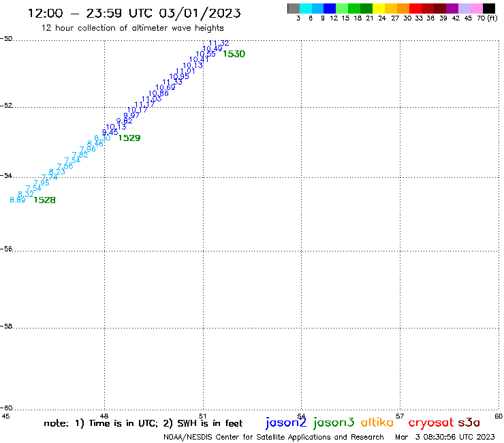This screenshot has height=443, width=504.
Task: Click the gray 0–3 ft legend swatch
Action: point(294,8)
